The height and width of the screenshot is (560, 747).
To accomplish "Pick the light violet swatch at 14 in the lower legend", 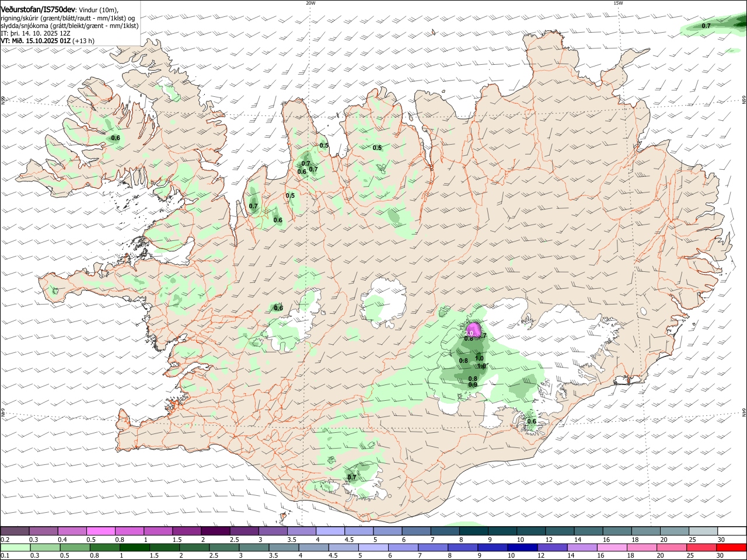I will click(582, 547).
